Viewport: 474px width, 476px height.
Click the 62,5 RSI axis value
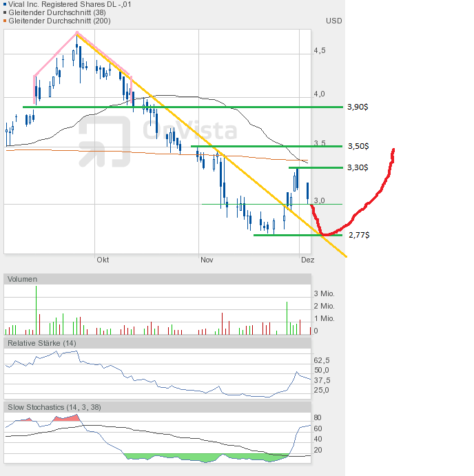322,360
